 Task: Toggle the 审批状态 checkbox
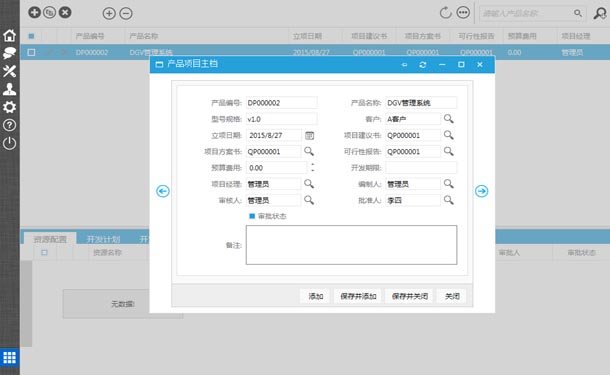pos(252,216)
